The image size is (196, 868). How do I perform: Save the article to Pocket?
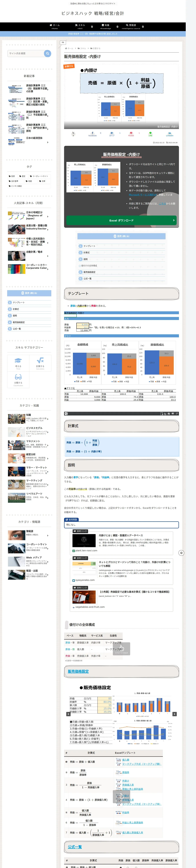click(x=131, y=134)
